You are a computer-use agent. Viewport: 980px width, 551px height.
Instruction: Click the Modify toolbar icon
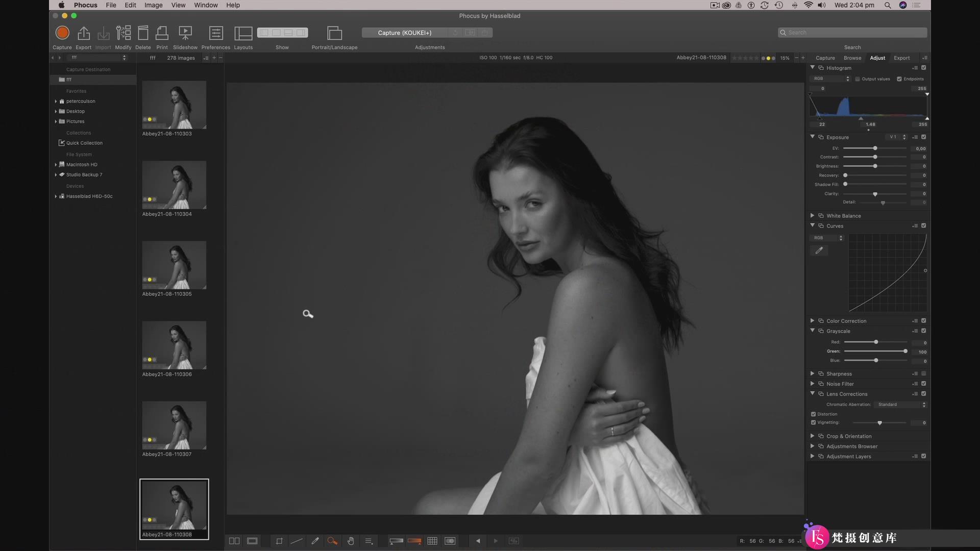[x=123, y=33]
